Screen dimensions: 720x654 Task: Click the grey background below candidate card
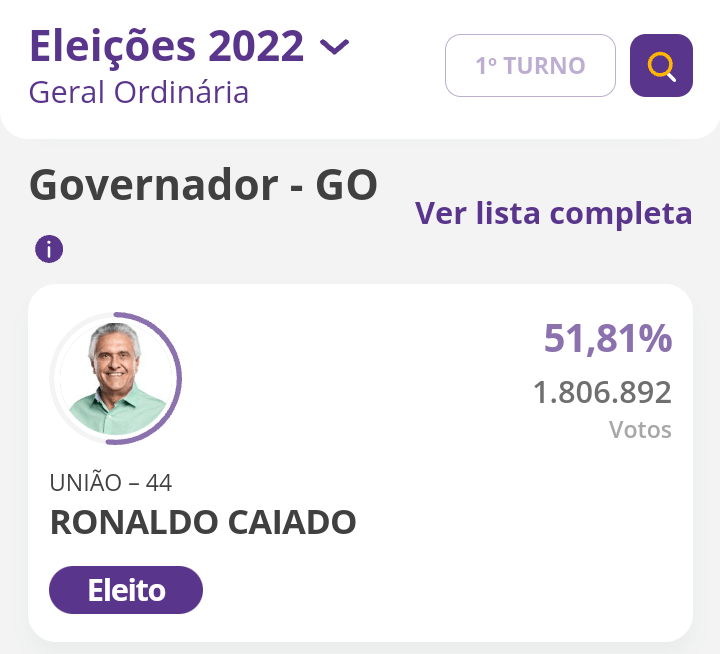pyautogui.click(x=360, y=648)
